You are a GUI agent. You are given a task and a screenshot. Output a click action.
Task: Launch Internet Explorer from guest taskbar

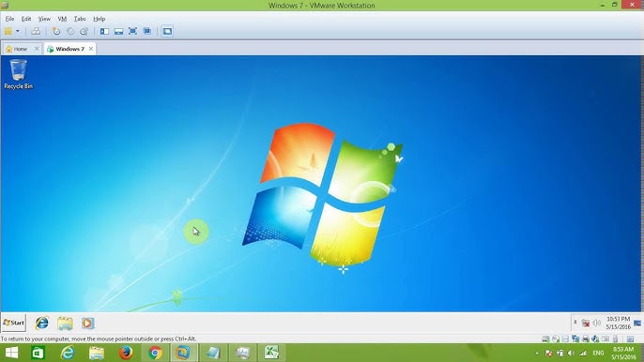[42, 323]
